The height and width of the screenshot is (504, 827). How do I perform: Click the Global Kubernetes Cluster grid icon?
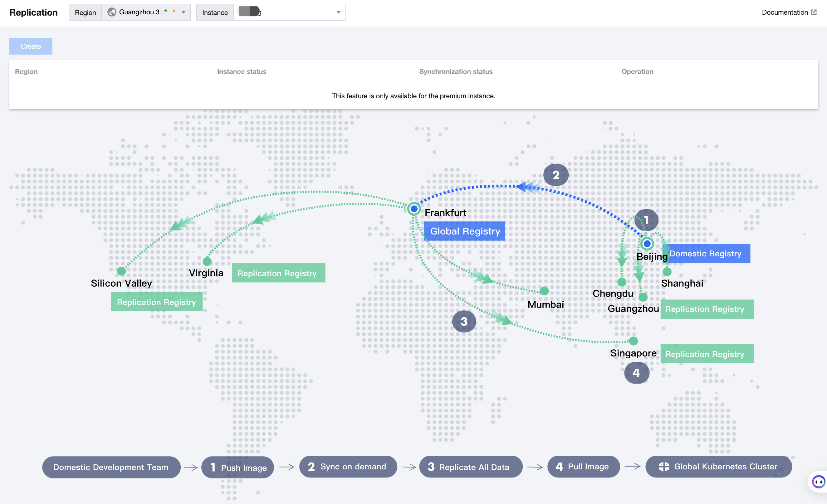pos(664,467)
